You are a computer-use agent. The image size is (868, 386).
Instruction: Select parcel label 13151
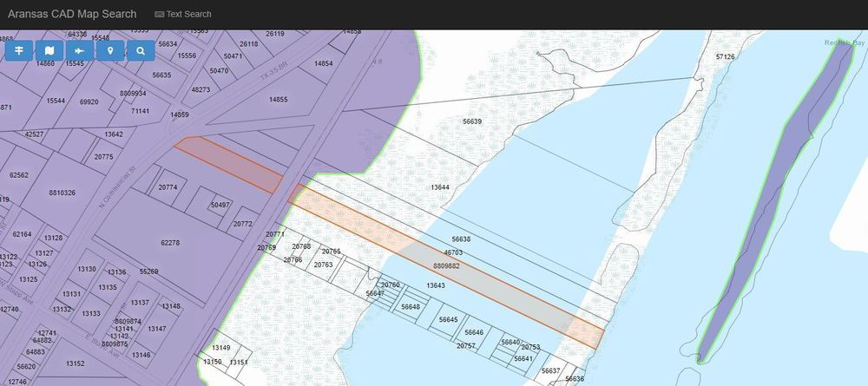pyautogui.click(x=239, y=363)
